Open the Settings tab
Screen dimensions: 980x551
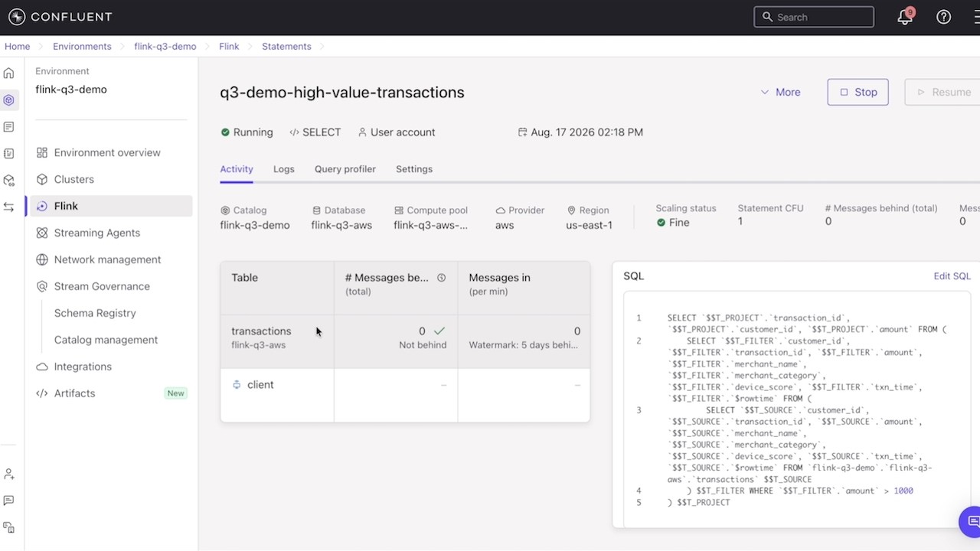coord(414,169)
